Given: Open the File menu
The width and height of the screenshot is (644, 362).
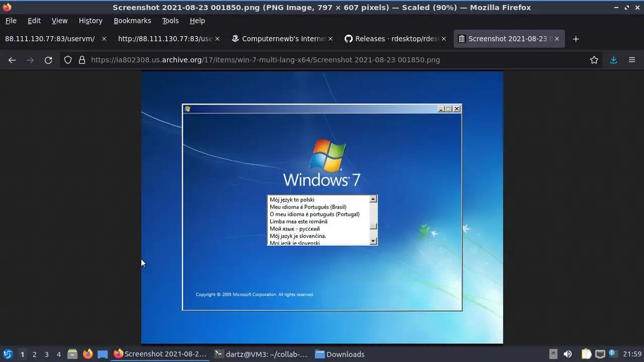Looking at the screenshot, I should click(x=11, y=21).
